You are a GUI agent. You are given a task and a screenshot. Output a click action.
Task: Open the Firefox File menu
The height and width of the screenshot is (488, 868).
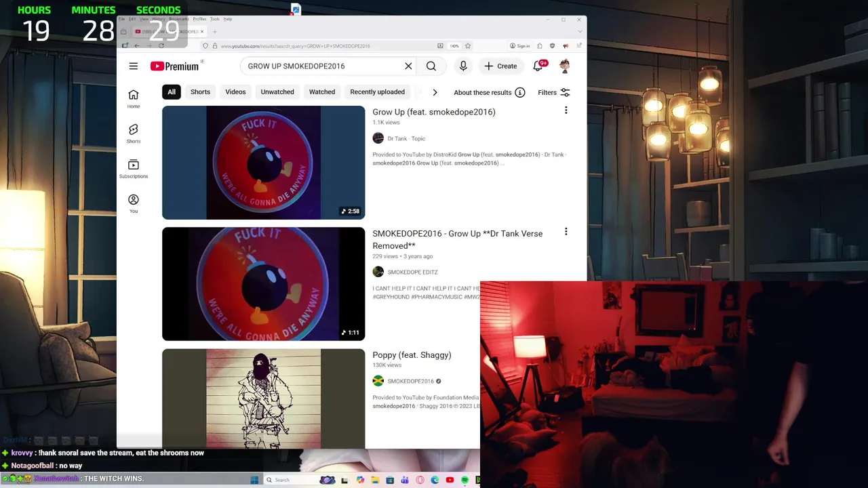point(122,19)
